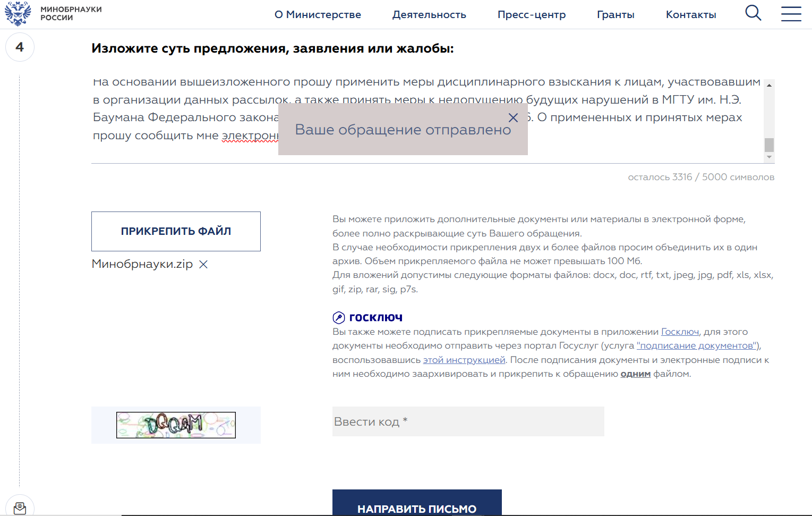Click the step 4 circle marker

pyautogui.click(x=20, y=47)
